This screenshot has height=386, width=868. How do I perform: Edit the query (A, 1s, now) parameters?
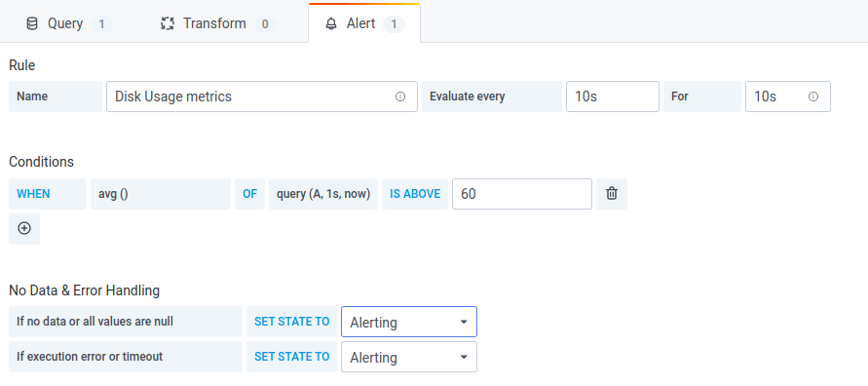click(323, 194)
